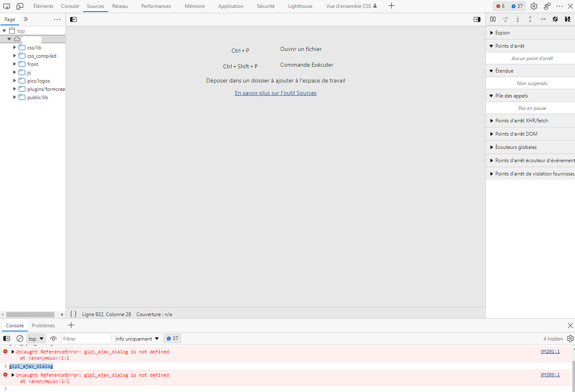Clear the console with the block icon
The height and width of the screenshot is (392, 575).
coord(20,338)
